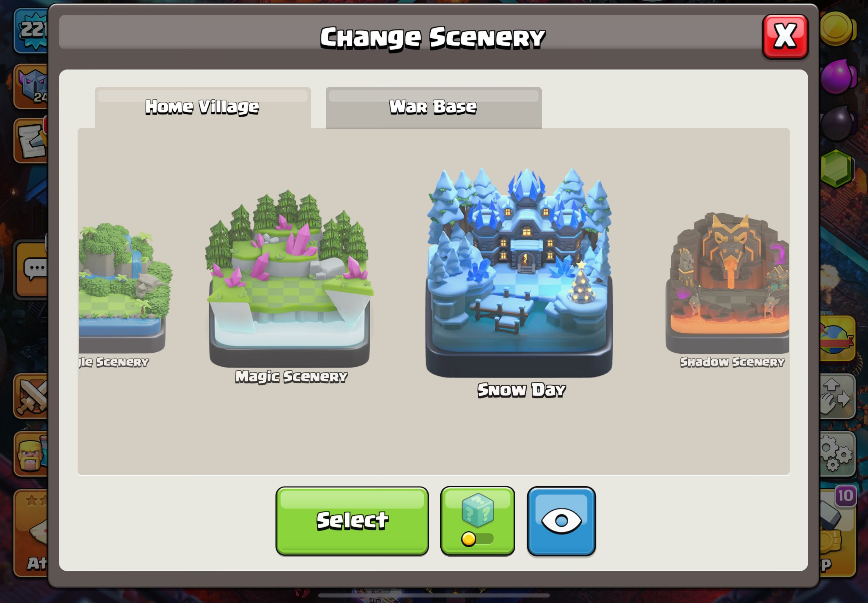Open the Home Village tab
Screen dimensions: 868x603
pos(203,108)
